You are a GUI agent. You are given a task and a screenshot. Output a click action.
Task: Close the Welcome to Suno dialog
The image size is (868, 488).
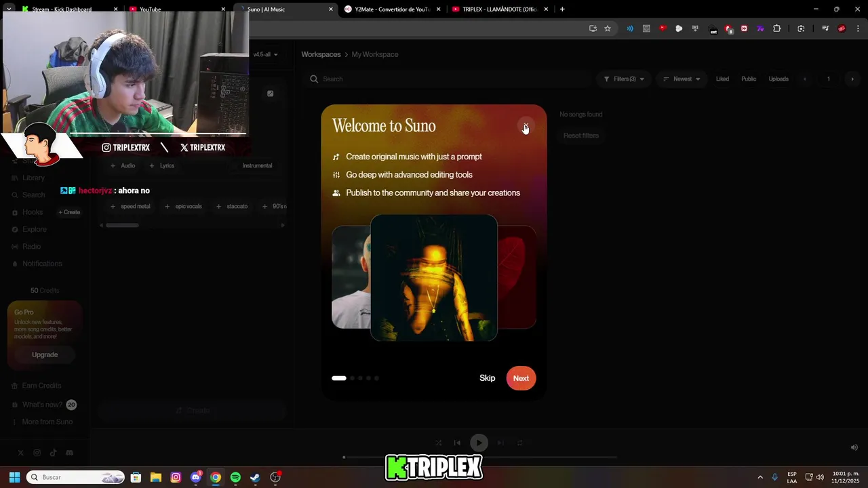click(526, 126)
